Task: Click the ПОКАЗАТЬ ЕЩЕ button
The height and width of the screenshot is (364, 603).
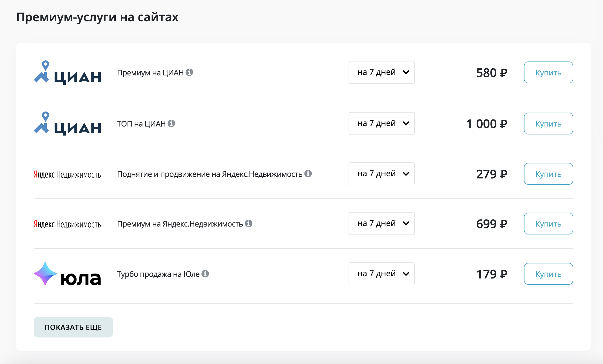Action: tap(73, 327)
